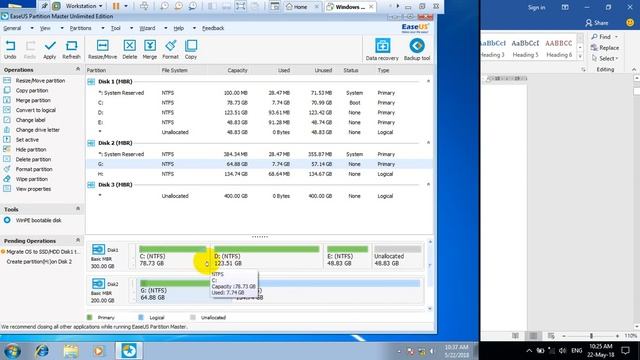Collapse Disk 2 (MBR) group

[x=428, y=142]
